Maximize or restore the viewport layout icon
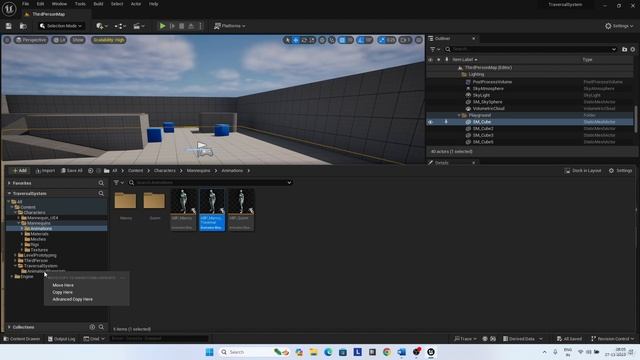The image size is (640, 360). pyautogui.click(x=418, y=40)
